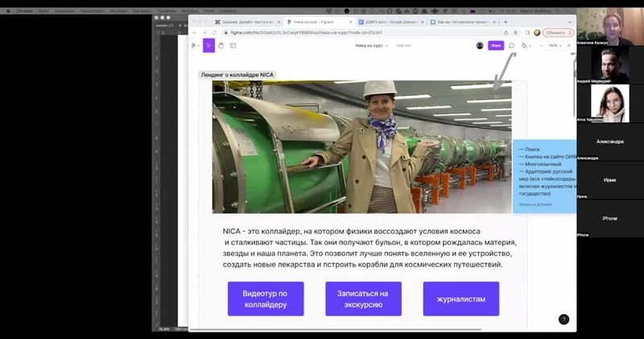Click the layout icon beside the Hand tool
This screenshot has height=339, width=644.
233,46
